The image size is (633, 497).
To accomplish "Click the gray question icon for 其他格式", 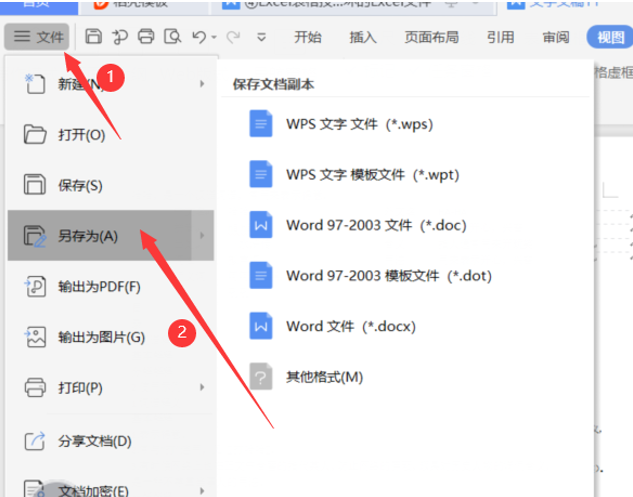I will (x=260, y=376).
